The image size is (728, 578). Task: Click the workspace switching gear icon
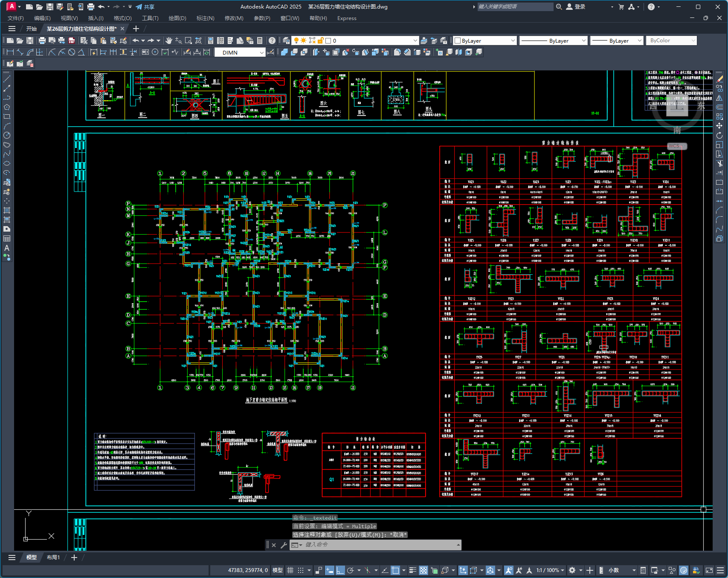tap(572, 570)
